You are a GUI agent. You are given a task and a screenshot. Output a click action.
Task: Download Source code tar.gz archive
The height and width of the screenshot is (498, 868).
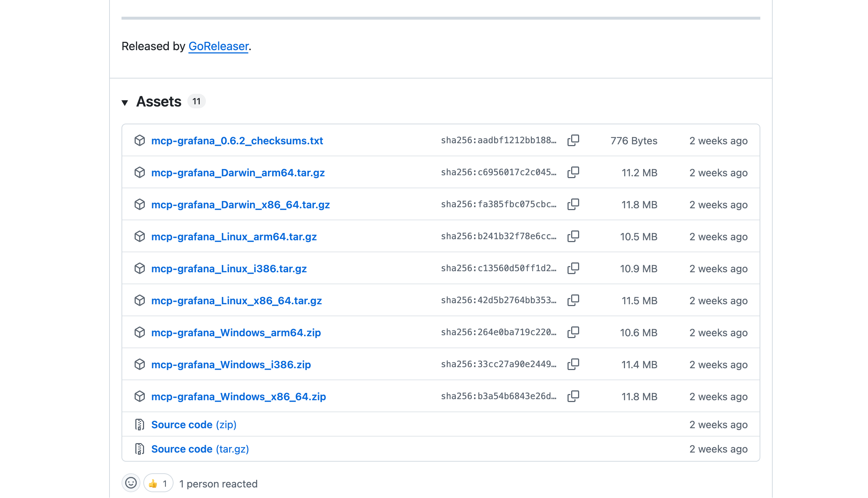(x=200, y=449)
